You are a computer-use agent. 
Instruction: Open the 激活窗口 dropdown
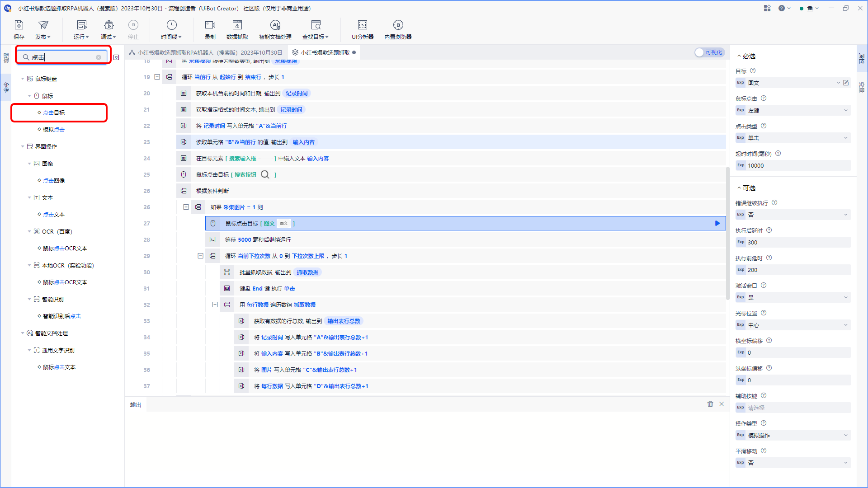point(793,297)
